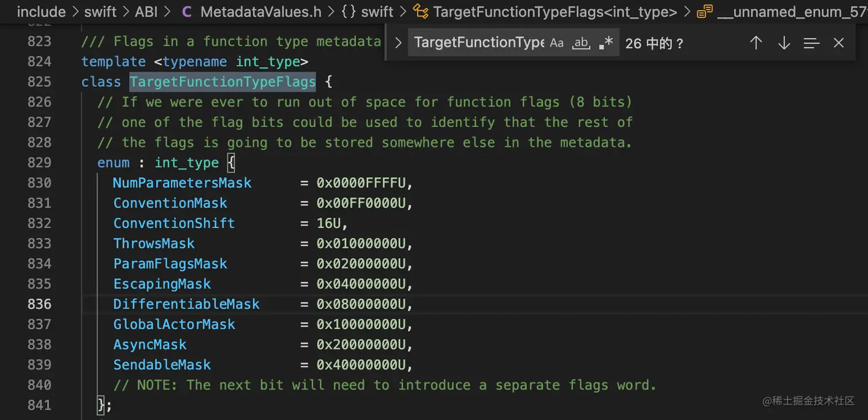Click the find text input field
The height and width of the screenshot is (420, 868).
pos(478,43)
